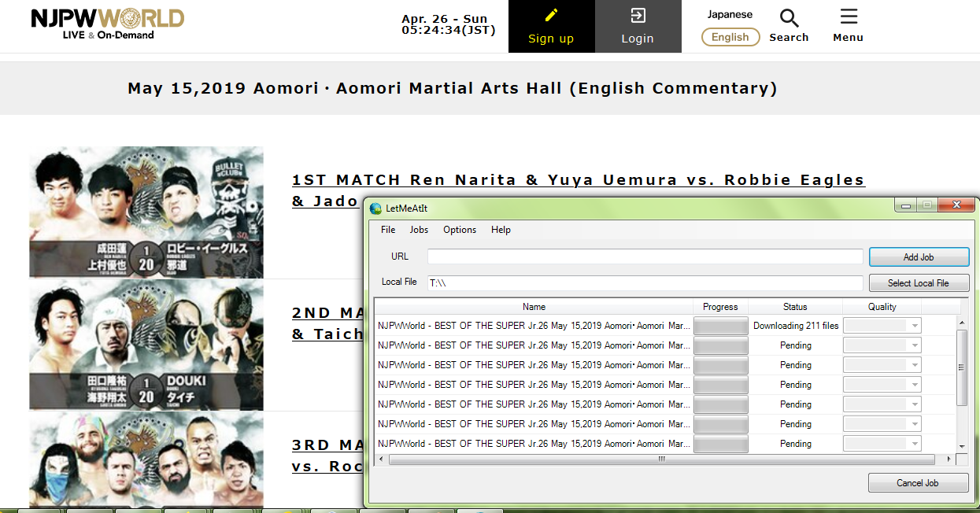This screenshot has height=513, width=980.
Task: Expand Quality dropdown for first Pending job
Action: click(x=913, y=345)
